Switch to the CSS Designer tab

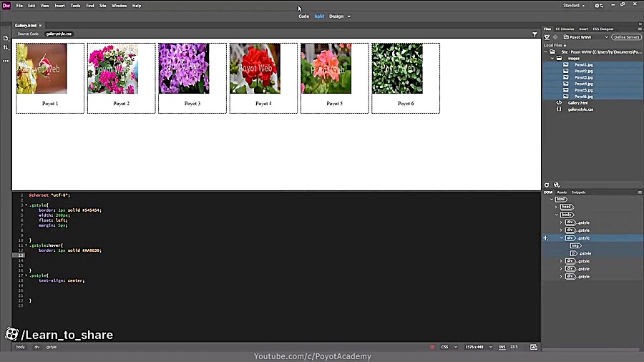(603, 29)
